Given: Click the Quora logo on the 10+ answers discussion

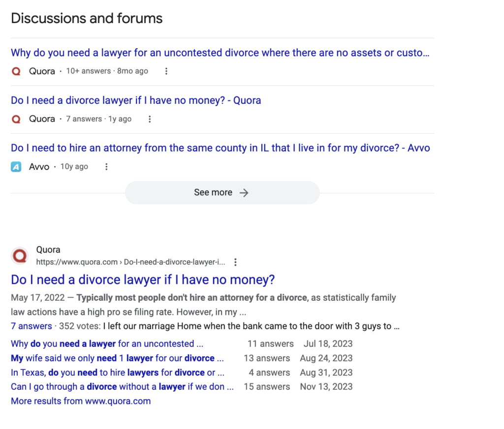Looking at the screenshot, I should click(16, 71).
